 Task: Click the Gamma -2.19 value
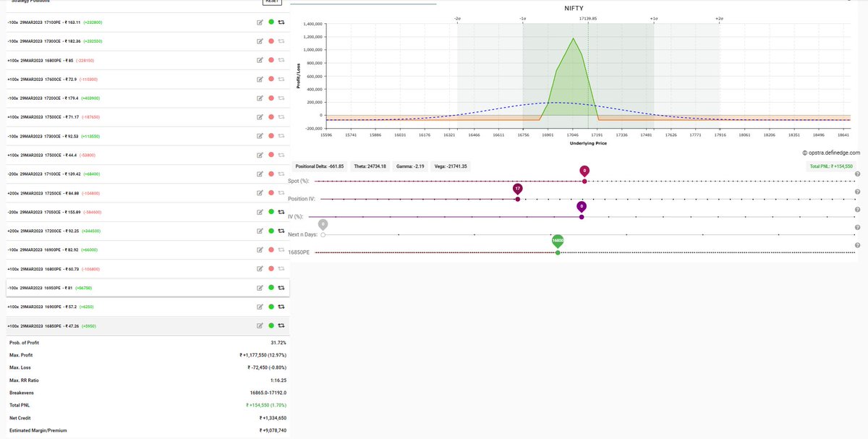(x=412, y=166)
